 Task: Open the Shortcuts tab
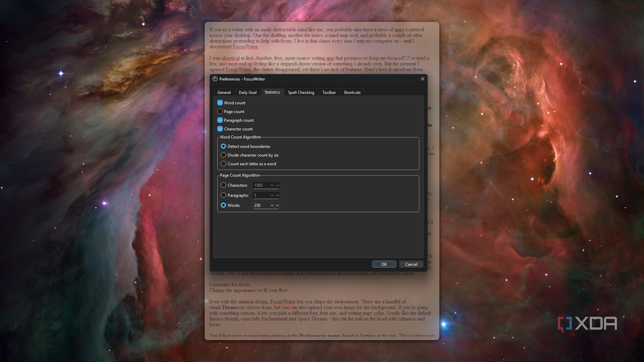point(352,93)
